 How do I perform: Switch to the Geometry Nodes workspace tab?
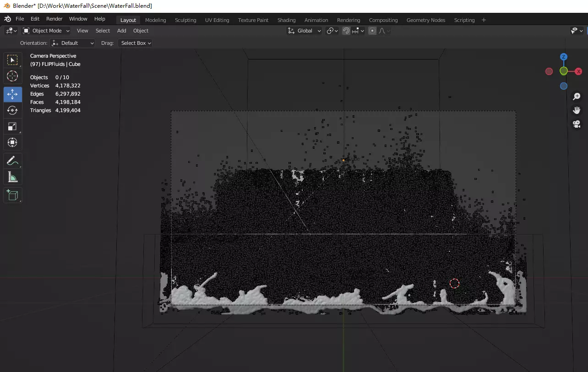(426, 20)
